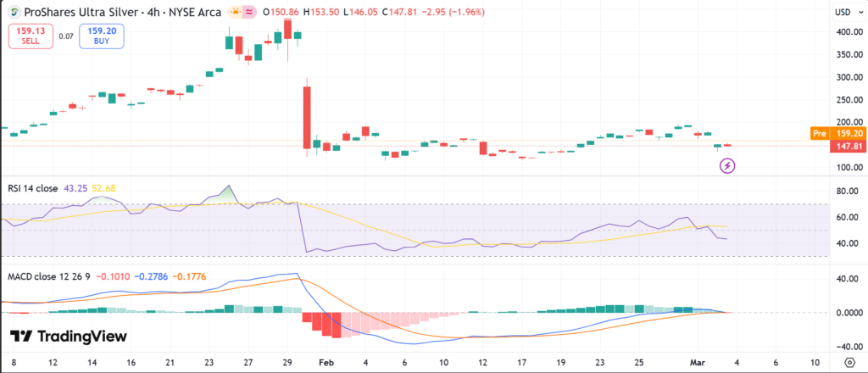Viewport: 868px width, 373px height.
Task: Click the 159.20 BUY button
Action: [x=102, y=36]
